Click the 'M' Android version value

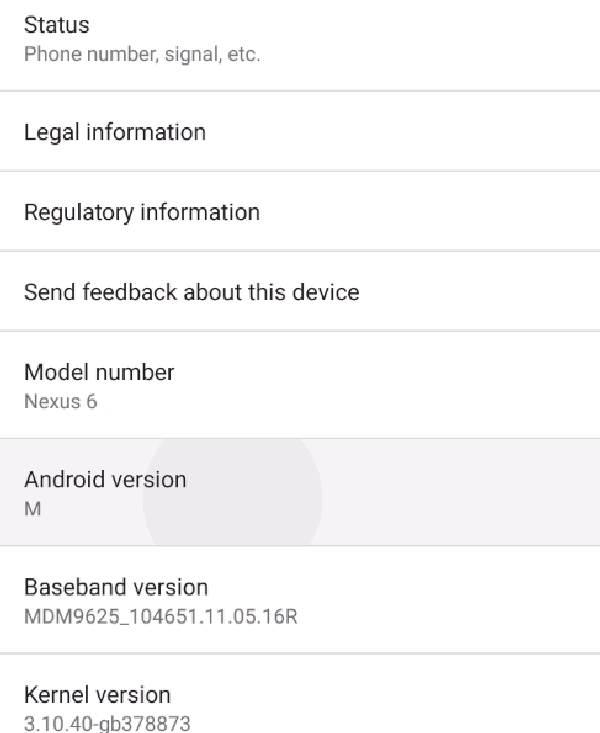pyautogui.click(x=32, y=509)
